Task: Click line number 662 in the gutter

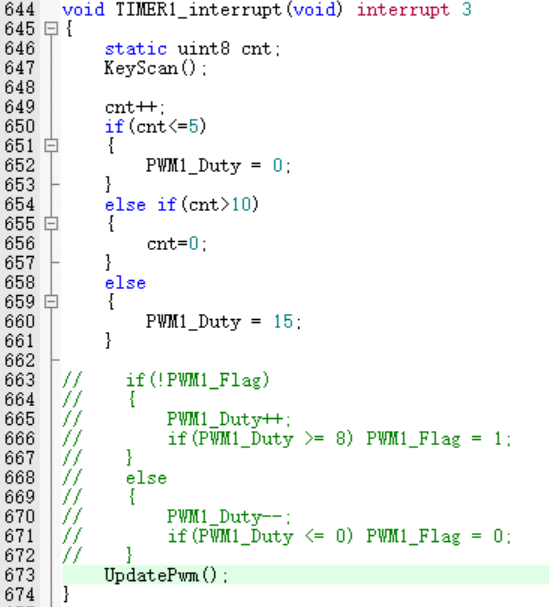Action: pos(19,360)
